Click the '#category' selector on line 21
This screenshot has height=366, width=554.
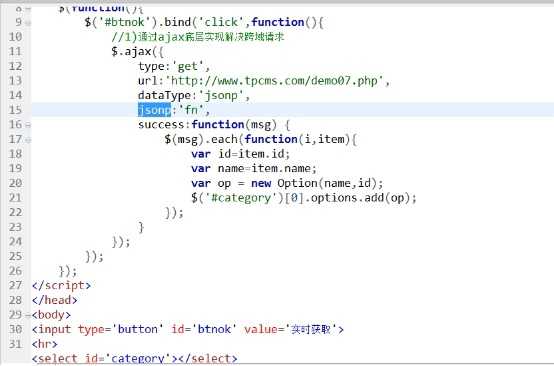coord(241,198)
